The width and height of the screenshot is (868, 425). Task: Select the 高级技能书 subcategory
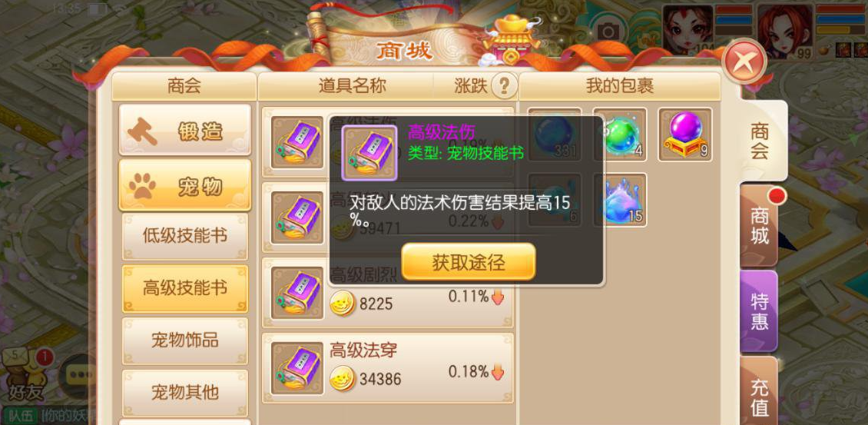(x=185, y=288)
